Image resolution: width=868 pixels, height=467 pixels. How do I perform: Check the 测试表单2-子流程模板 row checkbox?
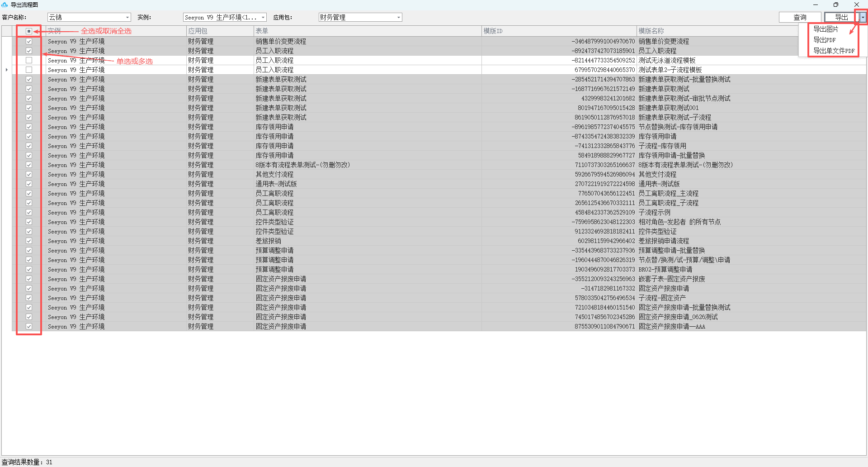pos(29,70)
